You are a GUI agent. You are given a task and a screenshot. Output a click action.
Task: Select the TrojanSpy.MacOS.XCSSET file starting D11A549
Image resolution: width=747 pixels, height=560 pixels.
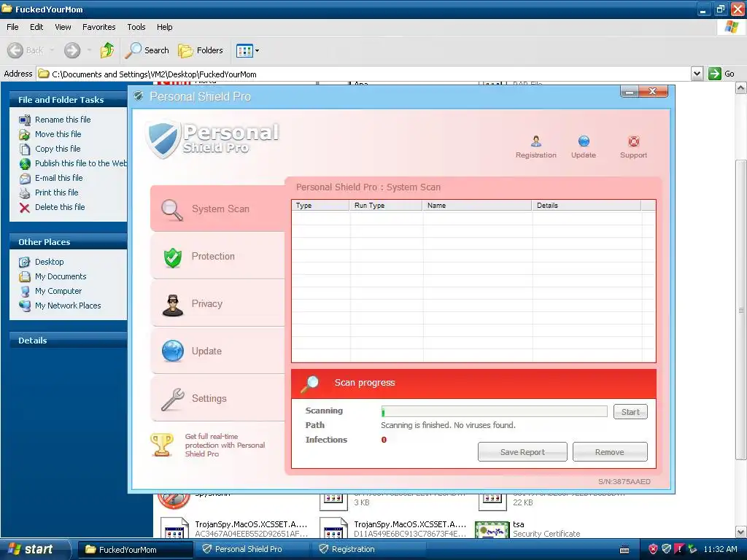(393, 529)
